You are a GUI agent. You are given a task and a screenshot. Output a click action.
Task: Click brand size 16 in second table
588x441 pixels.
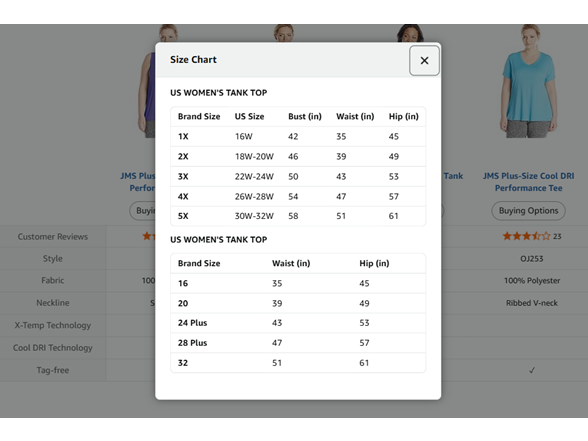[x=183, y=284]
